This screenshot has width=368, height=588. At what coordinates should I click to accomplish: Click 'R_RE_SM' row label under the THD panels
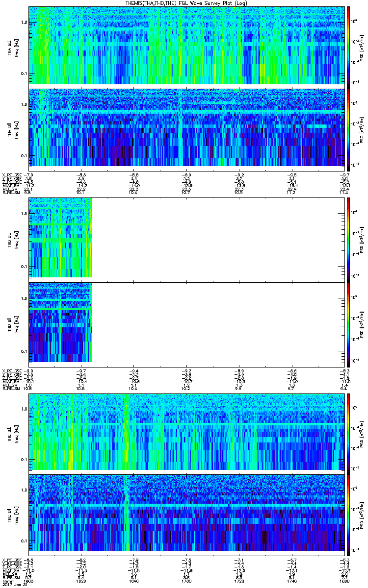[x=10, y=388]
